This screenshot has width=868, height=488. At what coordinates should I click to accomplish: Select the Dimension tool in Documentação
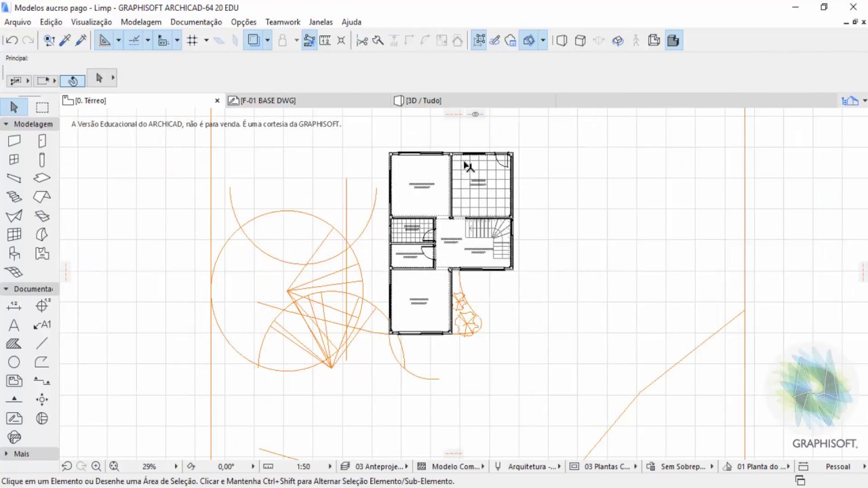[x=14, y=306]
